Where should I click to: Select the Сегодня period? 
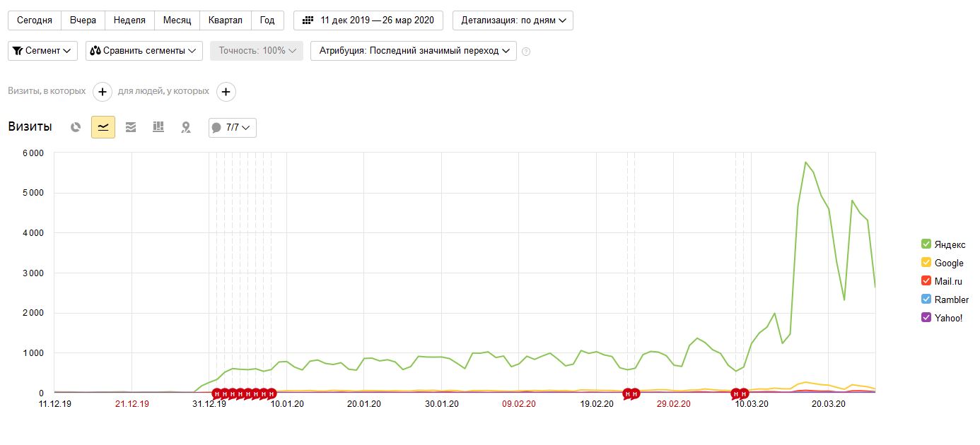pyautogui.click(x=35, y=20)
